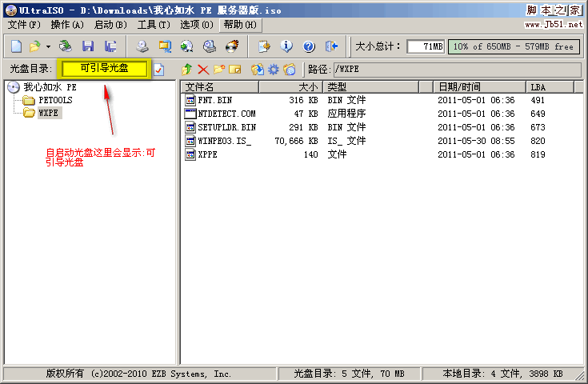Viewport: 588px width, 384px height.
Task: Open the 文件(F) menu
Action: point(24,25)
